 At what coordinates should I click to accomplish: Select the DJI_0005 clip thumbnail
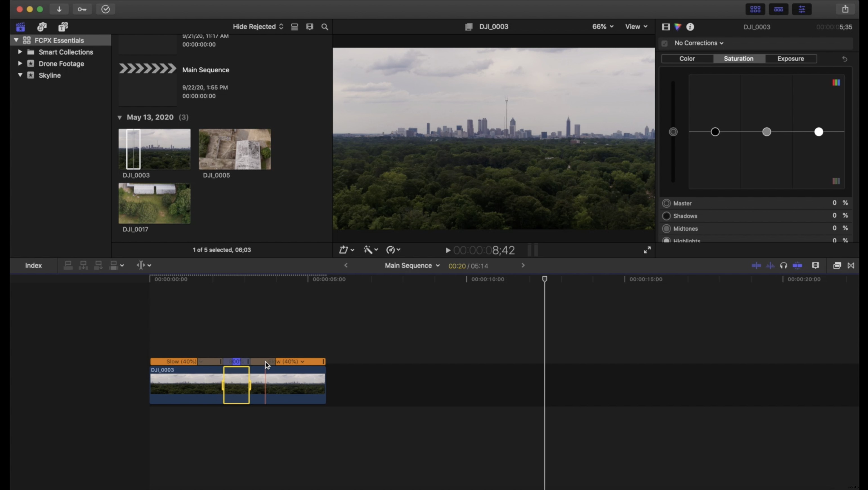pos(234,150)
